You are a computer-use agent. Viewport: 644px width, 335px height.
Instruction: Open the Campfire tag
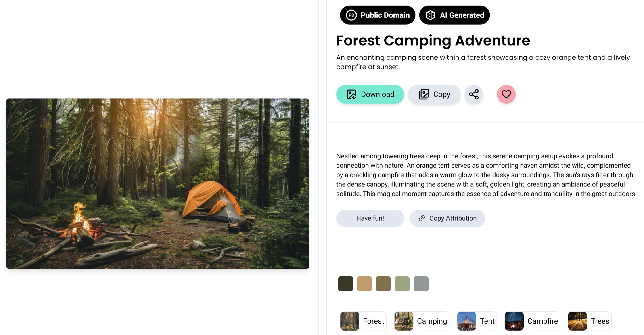[532, 321]
